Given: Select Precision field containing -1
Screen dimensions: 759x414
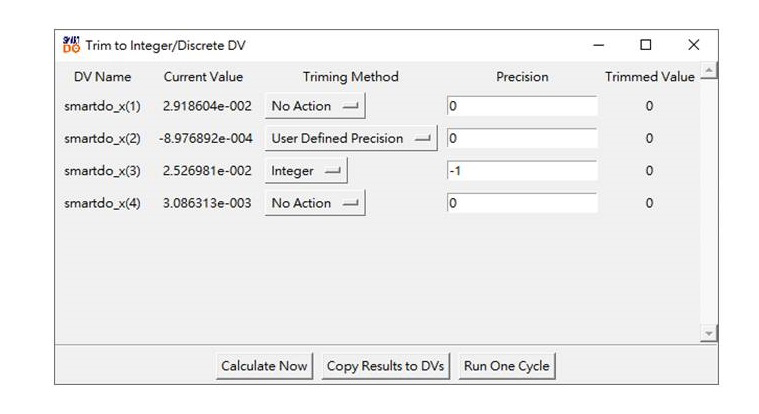Looking at the screenshot, I should pos(521,171).
